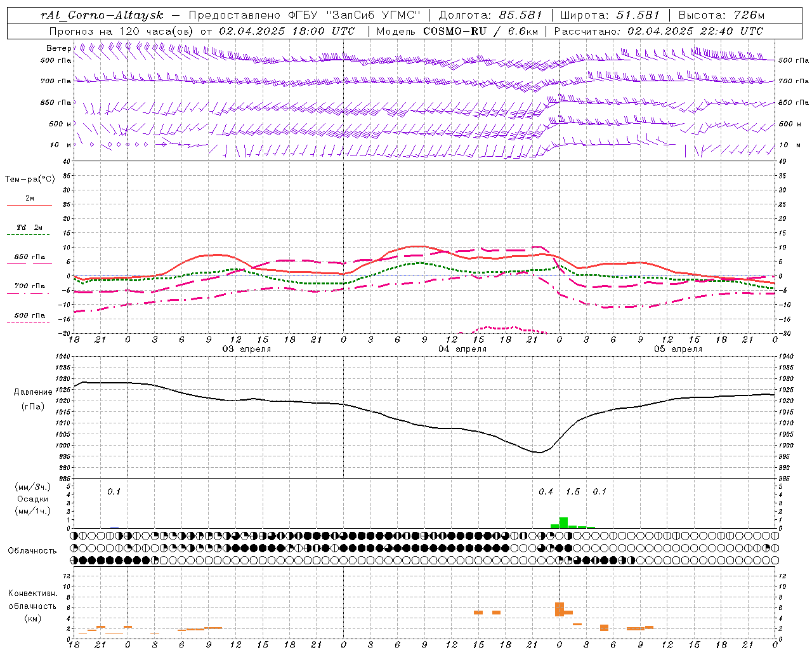Click the tallest orange convective cloud bar
This screenshot has height=650, width=812.
[x=560, y=609]
